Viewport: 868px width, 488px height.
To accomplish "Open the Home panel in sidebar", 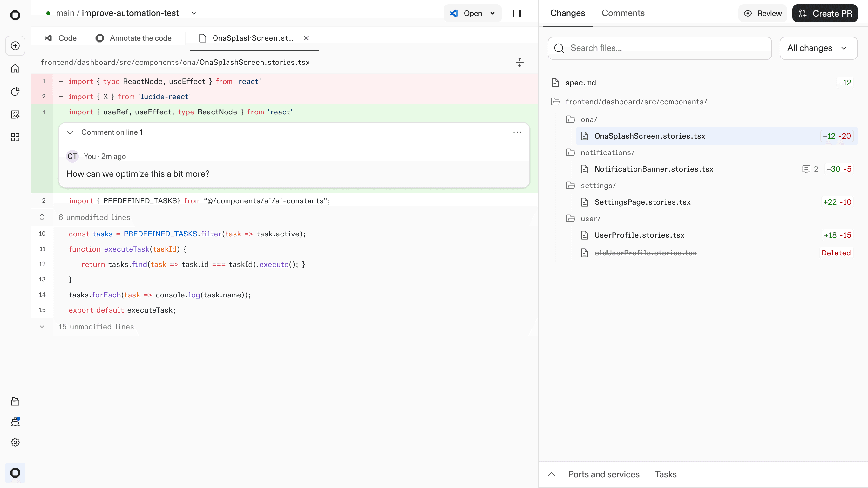I will [x=15, y=68].
